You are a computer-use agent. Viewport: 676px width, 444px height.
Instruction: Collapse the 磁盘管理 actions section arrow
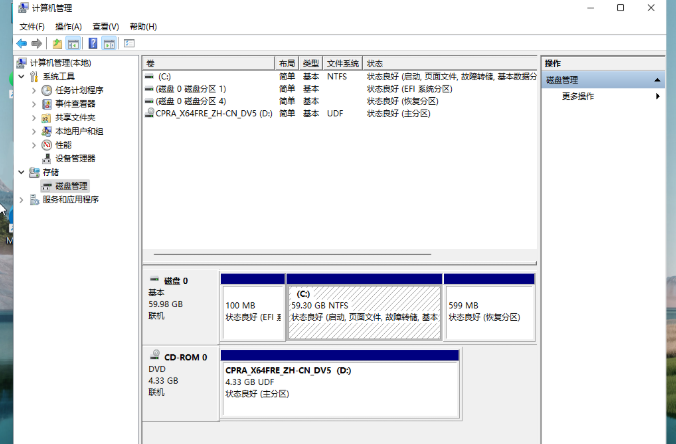coord(656,79)
